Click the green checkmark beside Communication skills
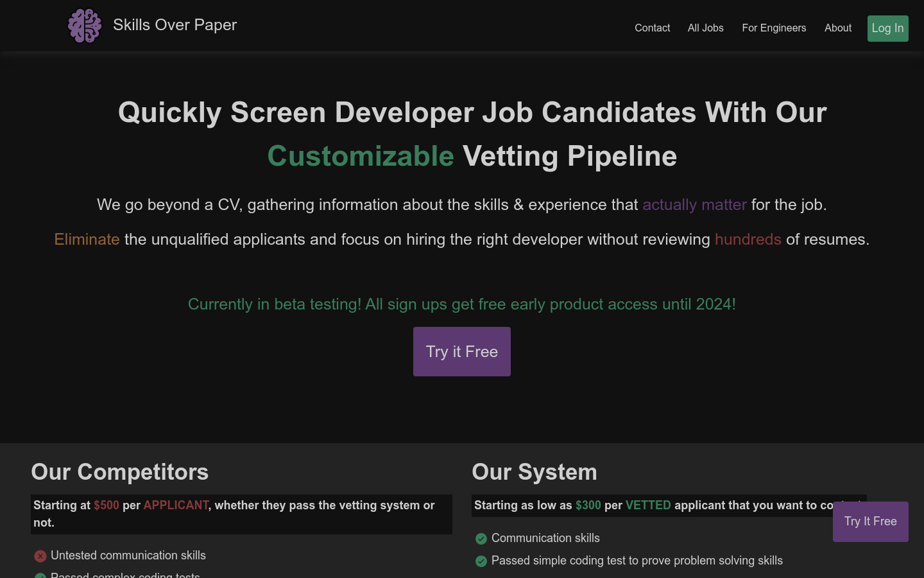Screen dimensions: 924x578 (481, 539)
